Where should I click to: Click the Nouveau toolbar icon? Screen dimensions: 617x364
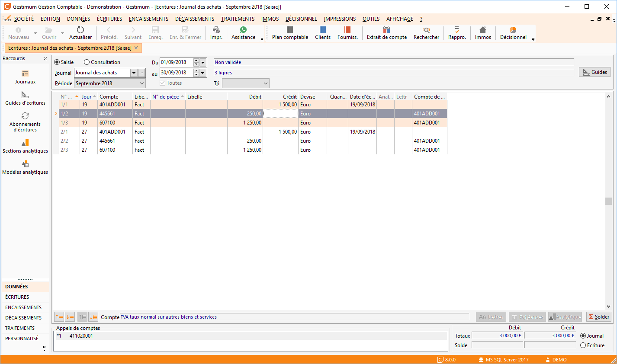point(18,30)
